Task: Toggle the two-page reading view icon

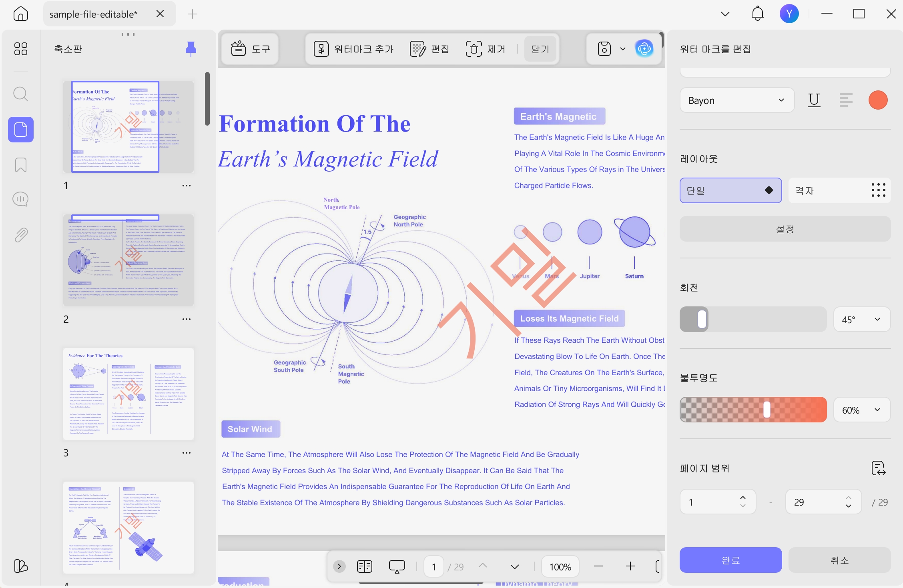Action: click(365, 566)
